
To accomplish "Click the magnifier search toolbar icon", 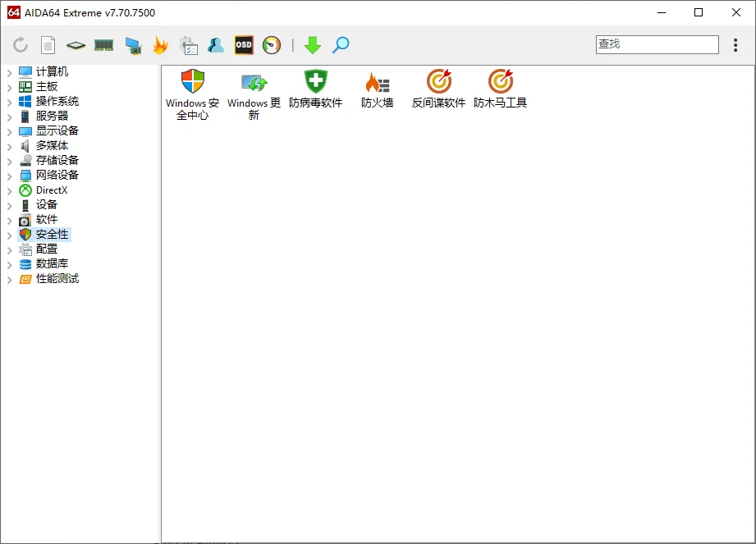I will click(341, 45).
